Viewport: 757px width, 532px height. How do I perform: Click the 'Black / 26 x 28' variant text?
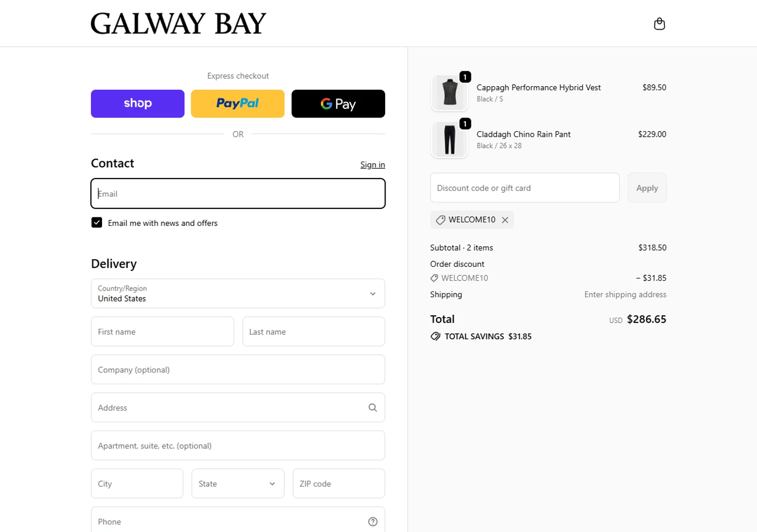coord(499,146)
